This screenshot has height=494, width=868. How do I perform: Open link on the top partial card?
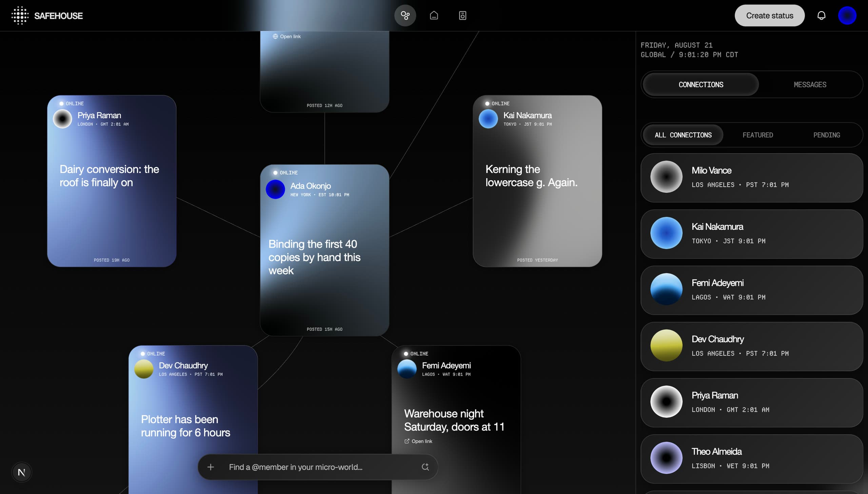point(287,36)
